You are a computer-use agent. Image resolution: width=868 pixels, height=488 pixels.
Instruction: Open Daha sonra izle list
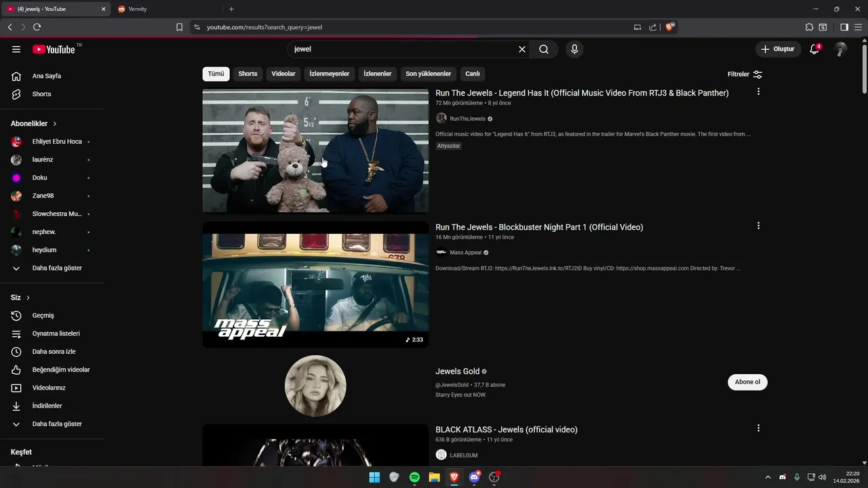[52, 352]
